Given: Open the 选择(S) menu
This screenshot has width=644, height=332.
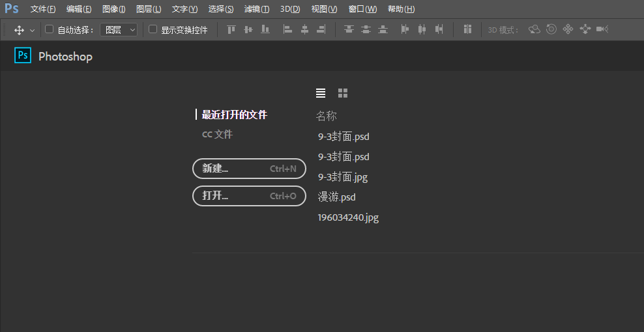Looking at the screenshot, I should coord(220,9).
